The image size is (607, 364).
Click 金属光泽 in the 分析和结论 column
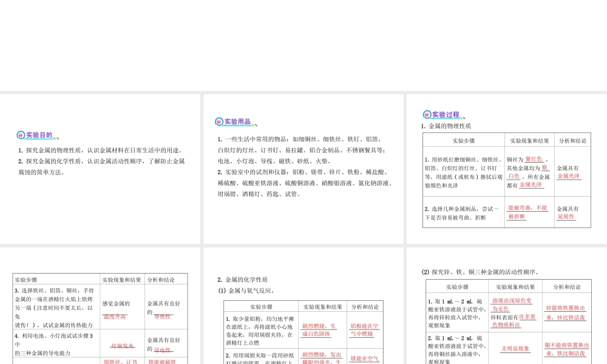click(x=569, y=176)
